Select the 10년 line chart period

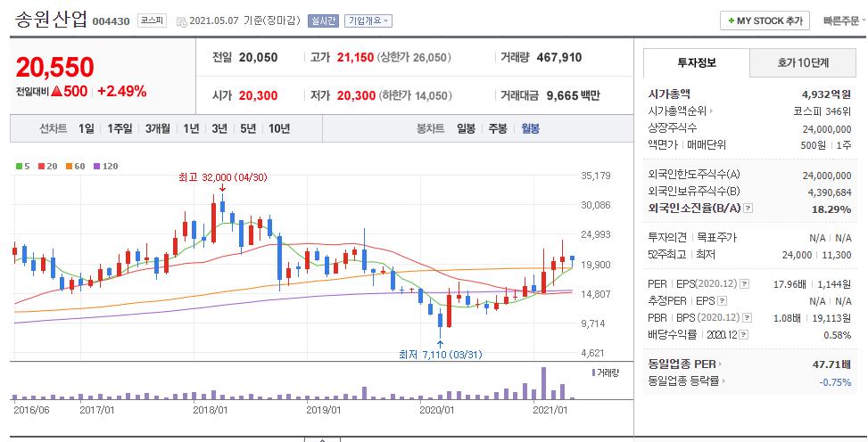(279, 128)
